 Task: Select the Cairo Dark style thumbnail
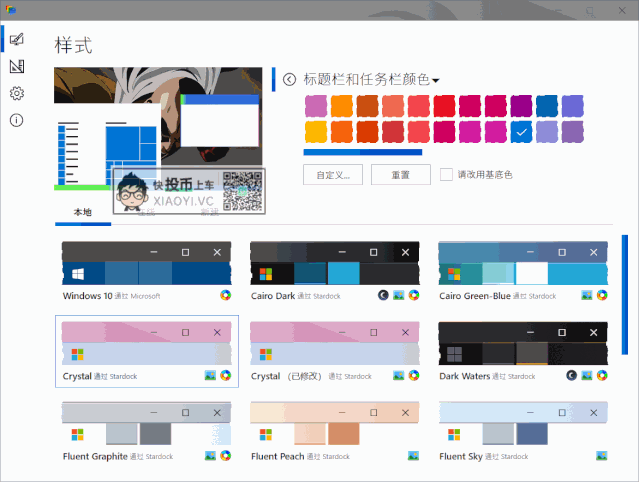click(335, 263)
